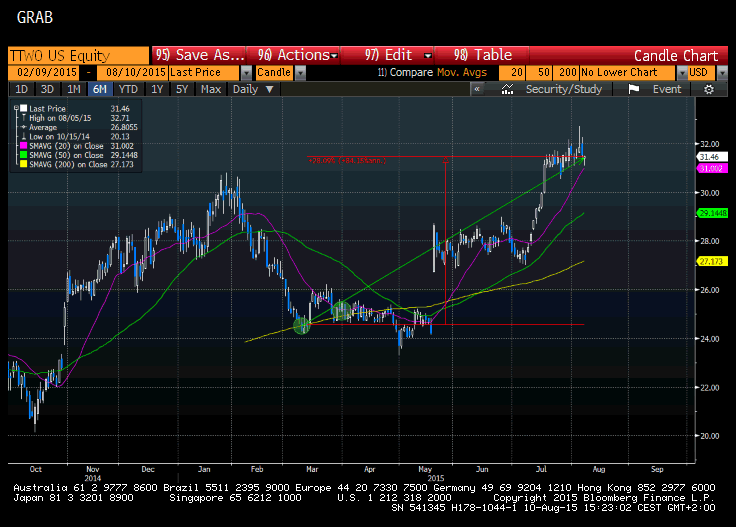The image size is (736, 527).
Task: Click Mov. Avgs label
Action: coord(462,72)
